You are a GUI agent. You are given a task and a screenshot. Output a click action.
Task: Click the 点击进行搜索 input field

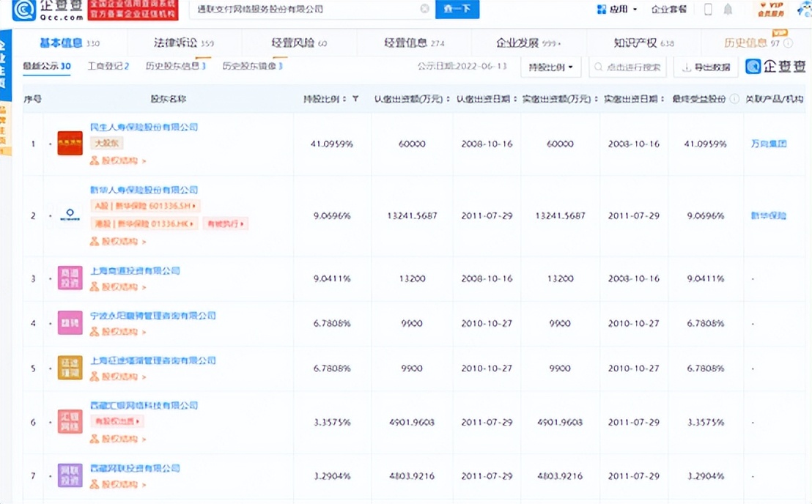point(634,67)
